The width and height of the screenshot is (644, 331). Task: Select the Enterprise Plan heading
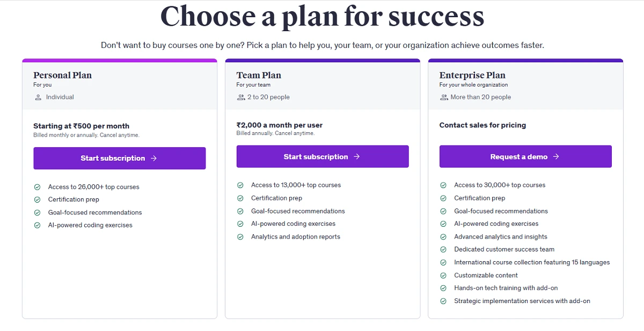click(472, 75)
